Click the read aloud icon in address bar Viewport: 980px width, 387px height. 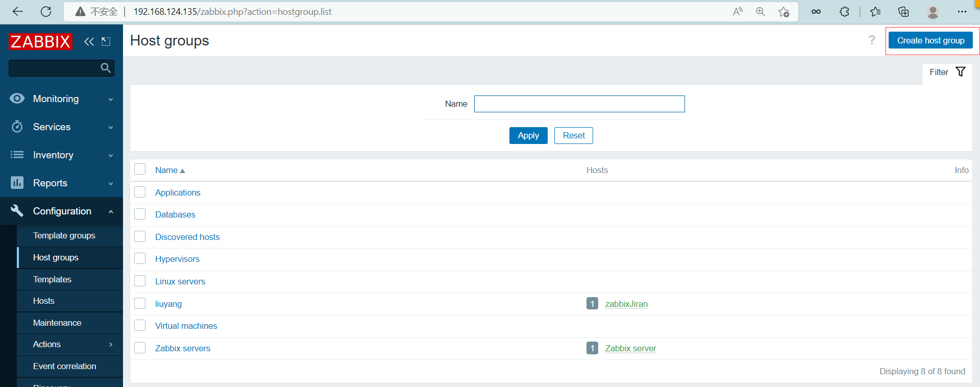pyautogui.click(x=738, y=12)
